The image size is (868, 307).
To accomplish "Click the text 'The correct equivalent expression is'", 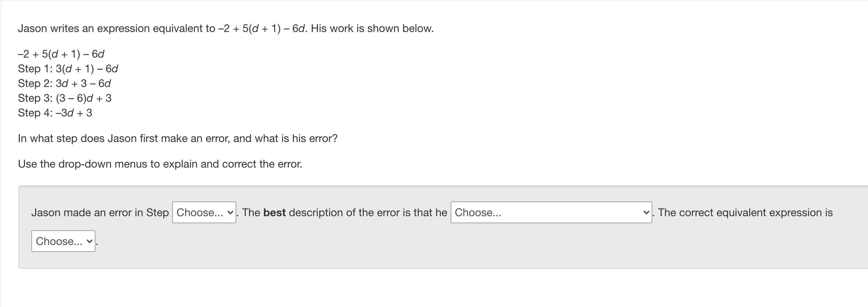I will pos(745,212).
